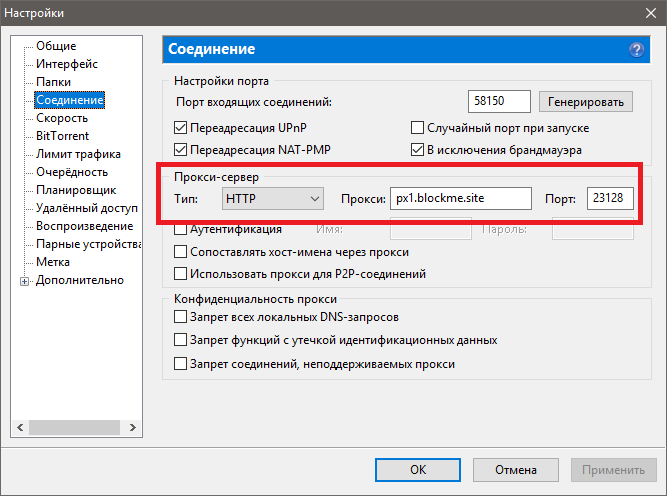Screen dimensions: 667x496
Task: Select Общие in the settings tree
Action: [56, 46]
